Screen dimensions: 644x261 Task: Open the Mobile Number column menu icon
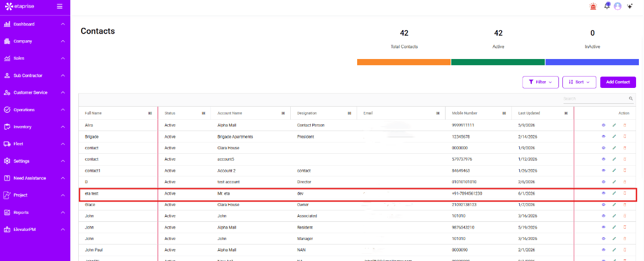[x=505, y=113]
